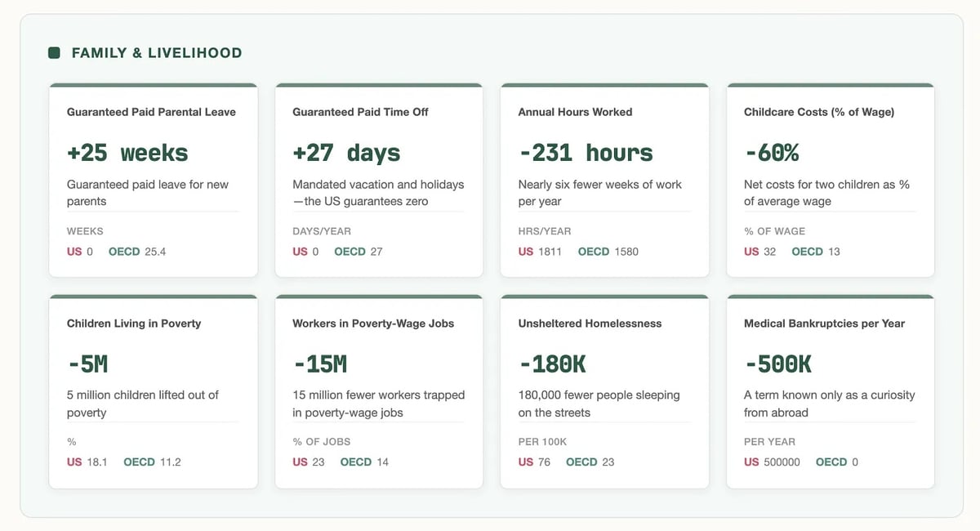Click the Unsheltered Homelessness card title
The height and width of the screenshot is (531, 980).
coord(590,324)
